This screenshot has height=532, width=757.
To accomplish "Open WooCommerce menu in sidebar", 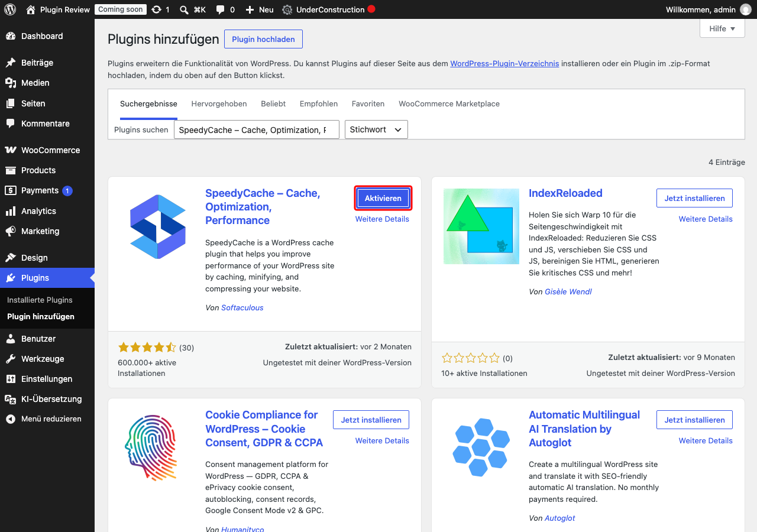I will point(47,150).
